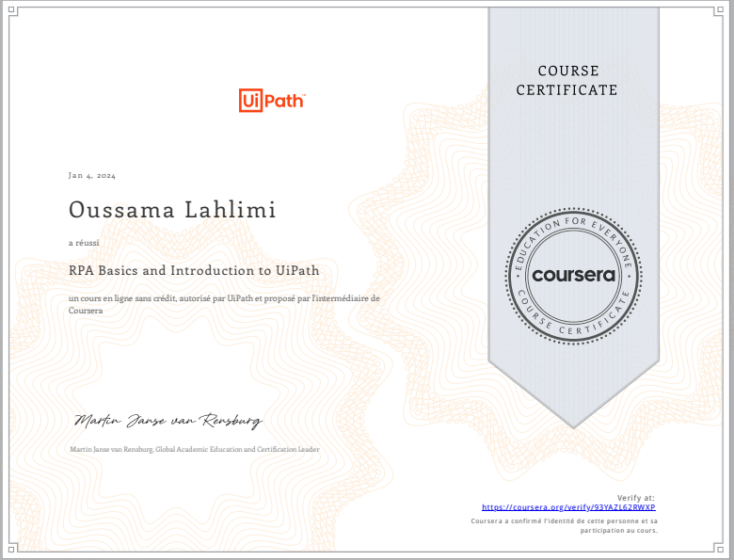Click the signer title Global Academic Education line
This screenshot has width=734, height=560.
tap(195, 449)
